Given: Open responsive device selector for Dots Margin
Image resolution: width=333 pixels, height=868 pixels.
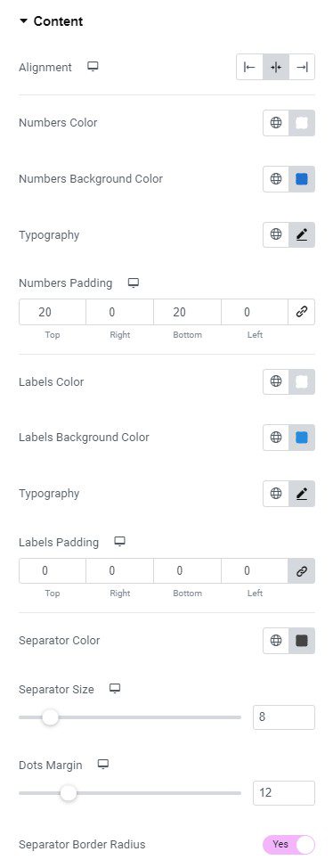Looking at the screenshot, I should tap(103, 765).
